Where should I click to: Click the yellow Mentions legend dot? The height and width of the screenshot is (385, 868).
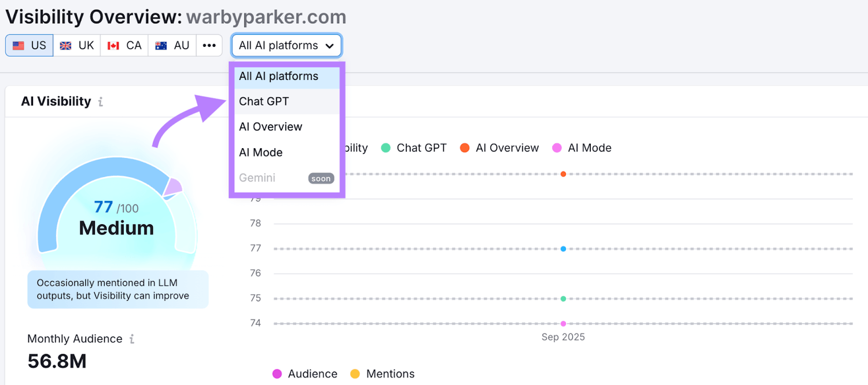pos(355,374)
